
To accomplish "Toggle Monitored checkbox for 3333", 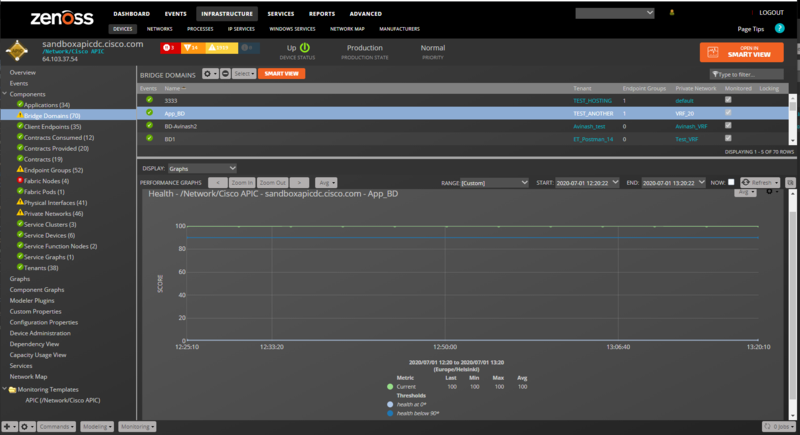I will (728, 100).
